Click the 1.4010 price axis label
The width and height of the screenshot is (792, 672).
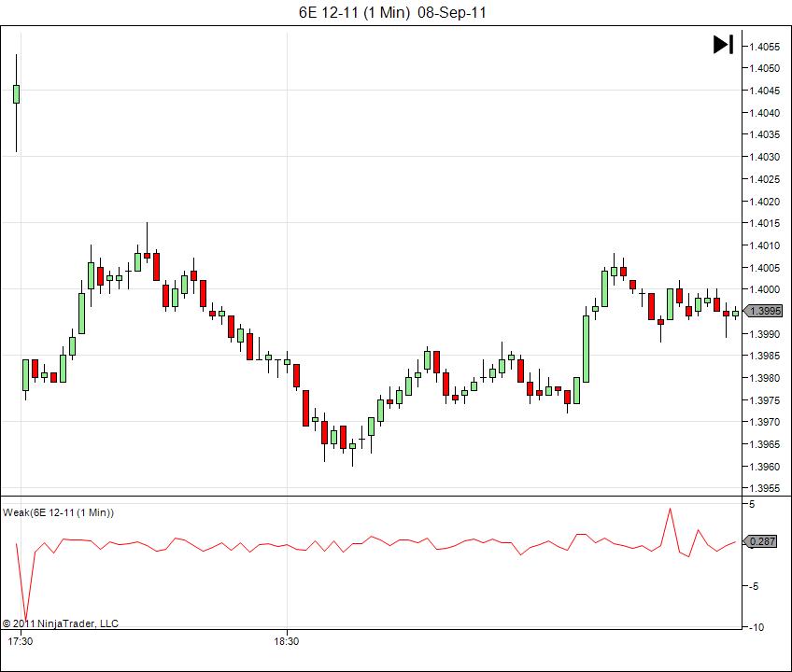pos(764,245)
